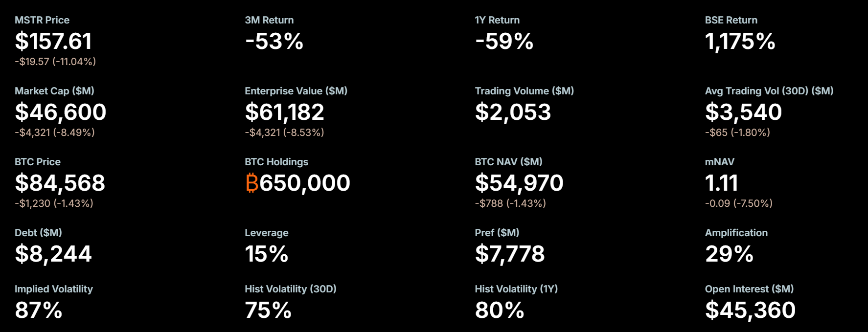Click the Open Interest value $45,360

point(750,310)
